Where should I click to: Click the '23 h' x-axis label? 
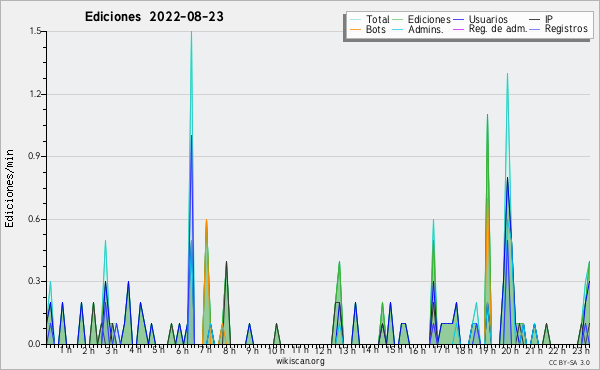tap(581, 351)
